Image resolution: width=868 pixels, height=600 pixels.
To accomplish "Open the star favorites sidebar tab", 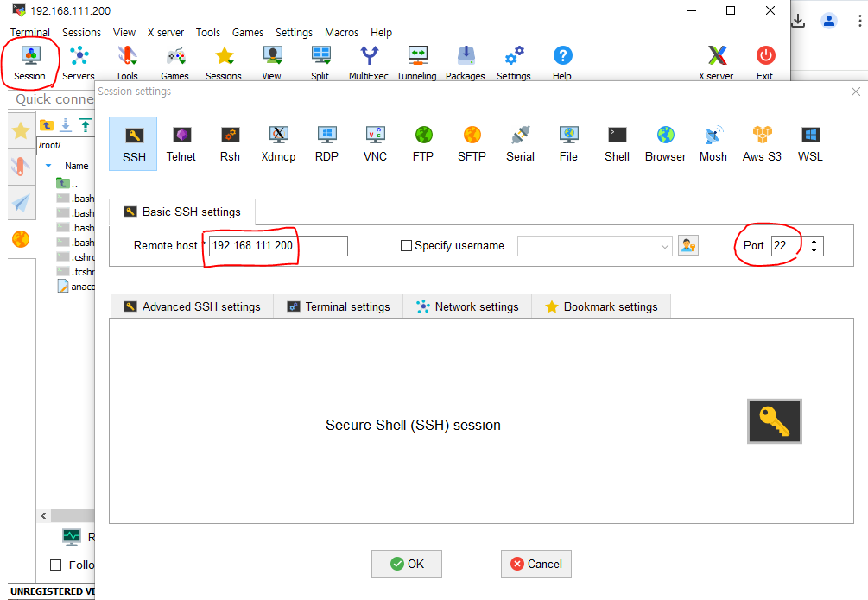I will click(21, 131).
